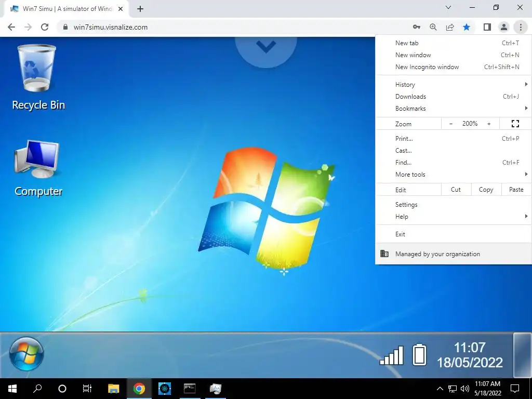
Task: Choose New window from the menu
Action: (x=453, y=55)
